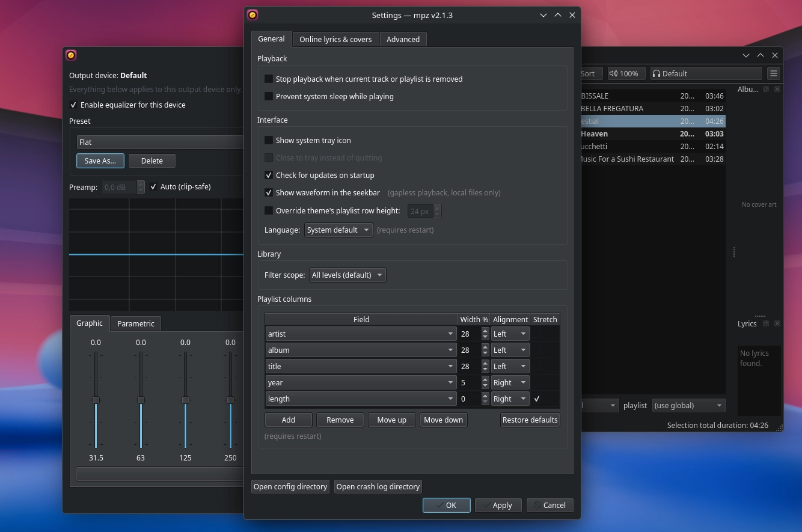802x532 pixels.
Task: Click the 31.5 Hz equalizer slider
Action: pyautogui.click(x=96, y=400)
